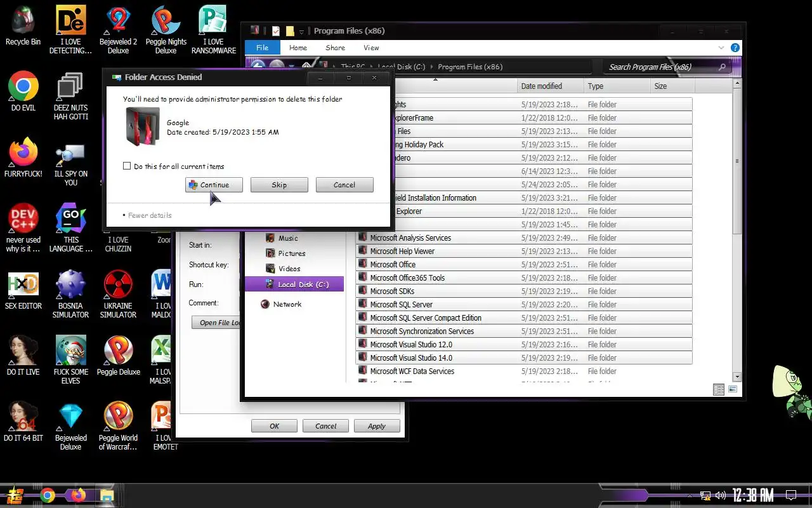This screenshot has width=812, height=508.
Task: Switch Explorer to details view icon
Action: pyautogui.click(x=719, y=389)
